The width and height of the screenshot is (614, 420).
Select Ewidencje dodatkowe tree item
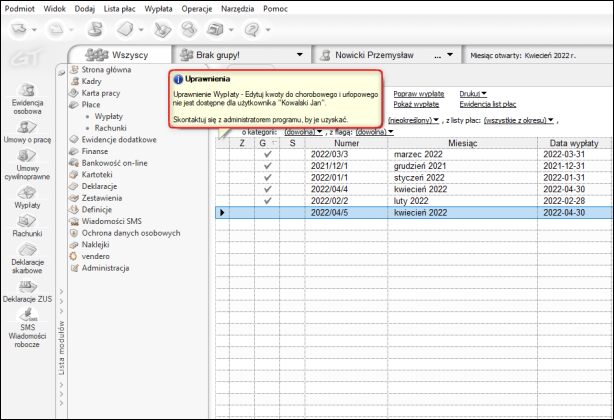click(x=119, y=140)
